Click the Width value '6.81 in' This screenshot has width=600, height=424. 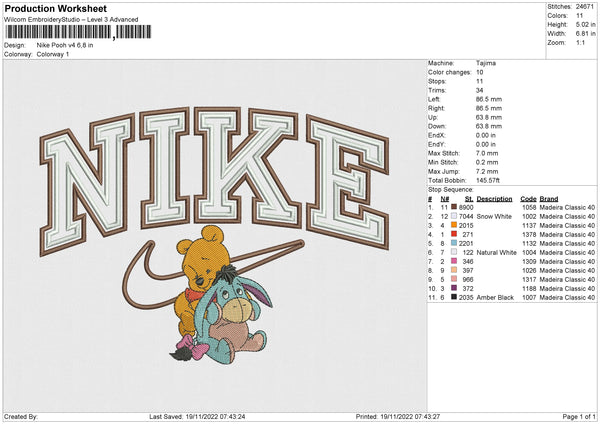pyautogui.click(x=586, y=34)
